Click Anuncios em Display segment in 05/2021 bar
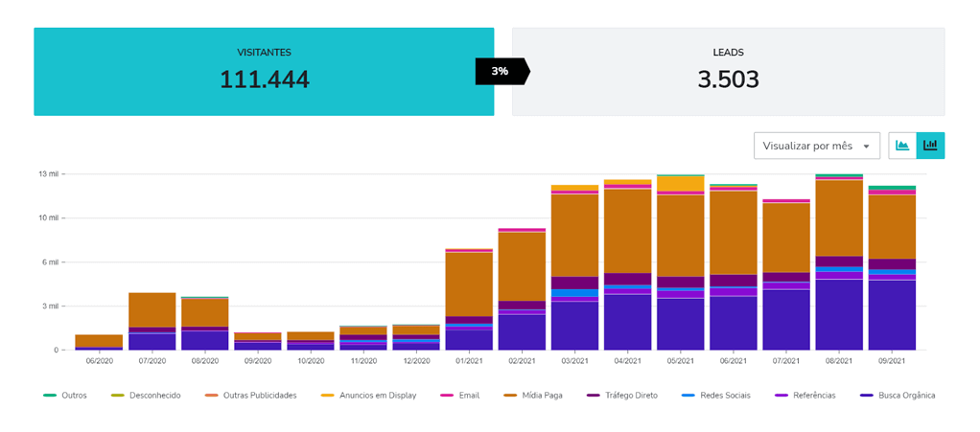980x432 pixels. 681,183
